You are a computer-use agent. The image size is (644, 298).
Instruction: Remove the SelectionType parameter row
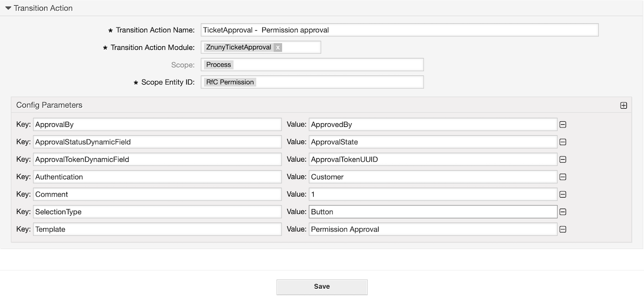point(562,212)
